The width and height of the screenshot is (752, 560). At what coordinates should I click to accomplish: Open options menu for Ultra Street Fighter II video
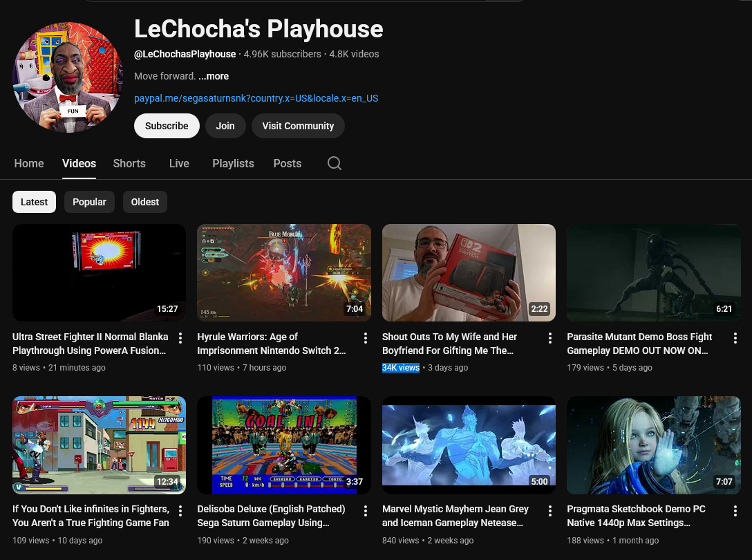(180, 338)
